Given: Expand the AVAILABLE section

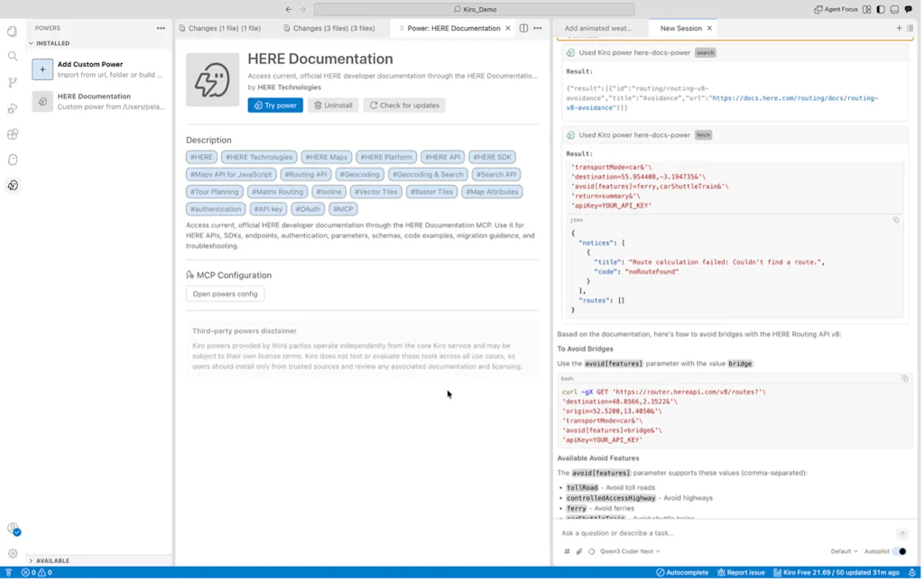Looking at the screenshot, I should point(50,562).
